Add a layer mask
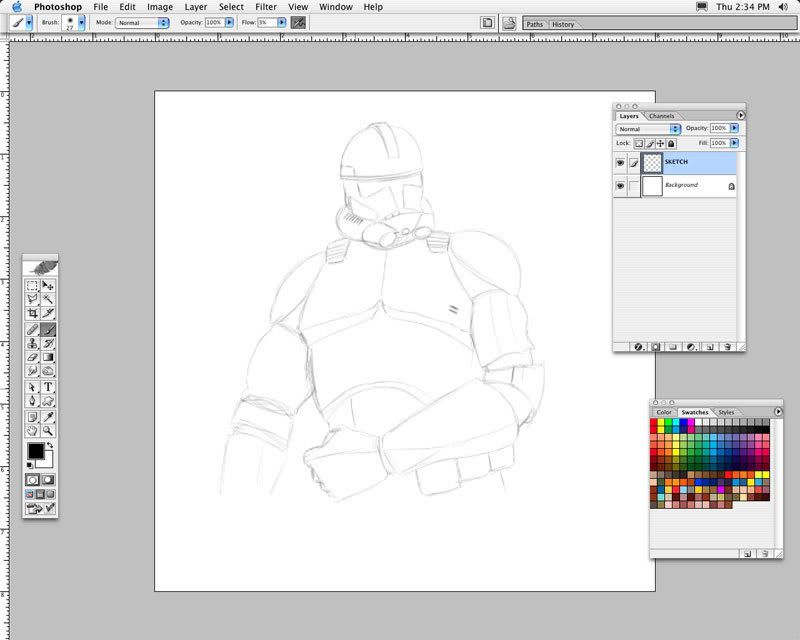The image size is (800, 640). coord(656,347)
